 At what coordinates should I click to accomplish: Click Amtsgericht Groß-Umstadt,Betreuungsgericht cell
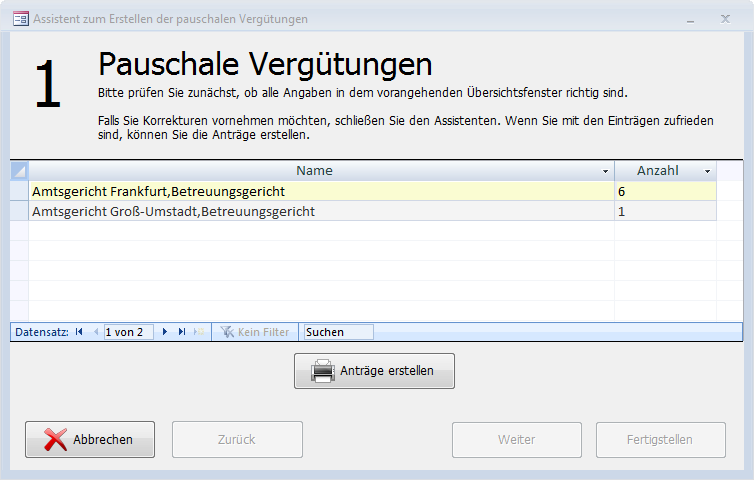tap(321, 211)
